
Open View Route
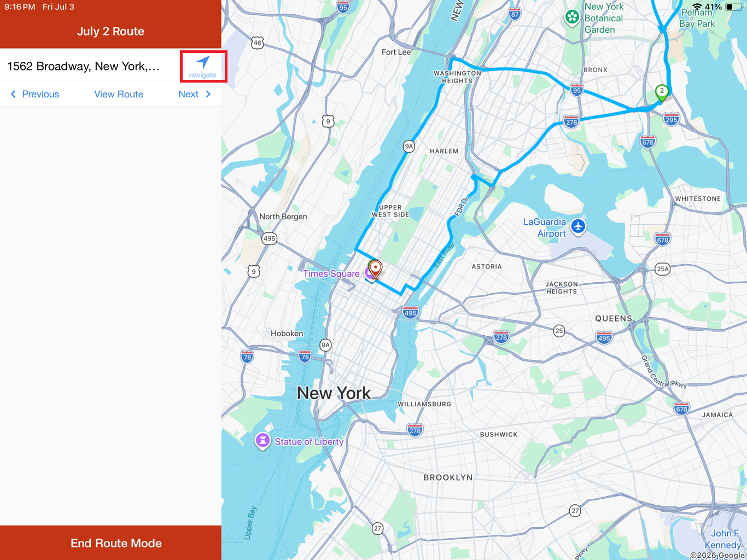pyautogui.click(x=119, y=94)
